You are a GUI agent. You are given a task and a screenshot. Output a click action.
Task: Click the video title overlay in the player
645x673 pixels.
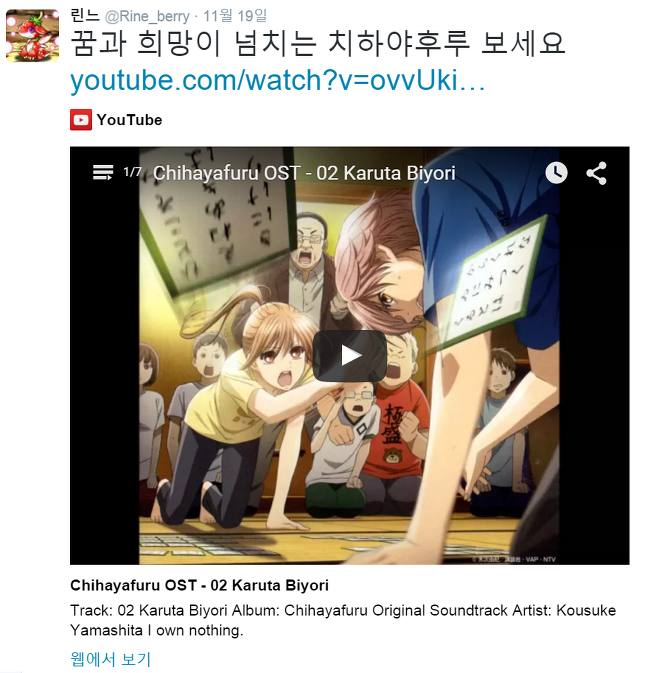click(x=304, y=173)
